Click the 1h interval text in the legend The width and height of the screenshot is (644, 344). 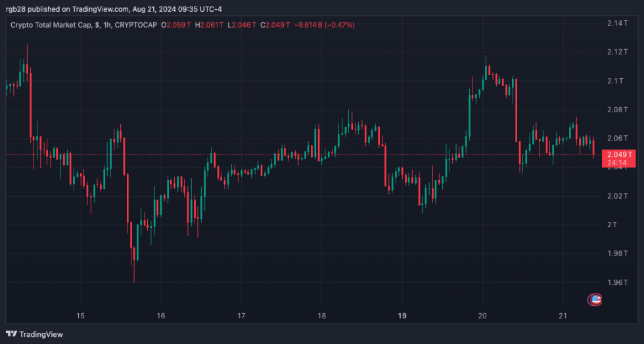pyautogui.click(x=106, y=25)
